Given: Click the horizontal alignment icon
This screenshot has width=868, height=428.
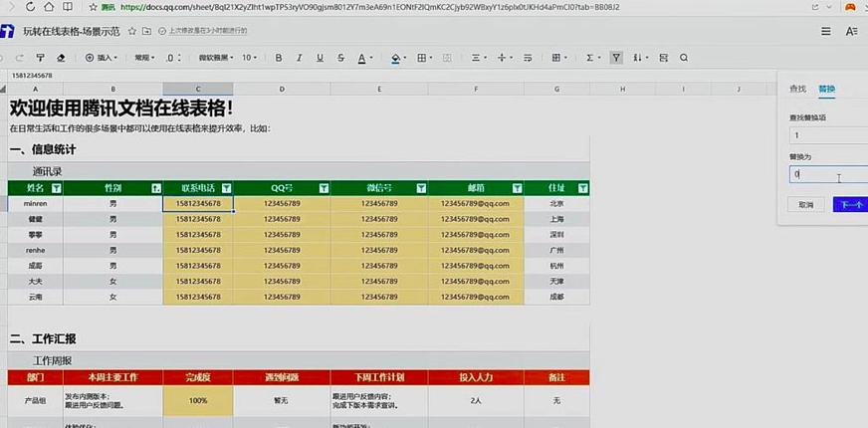Looking at the screenshot, I should click(476, 58).
